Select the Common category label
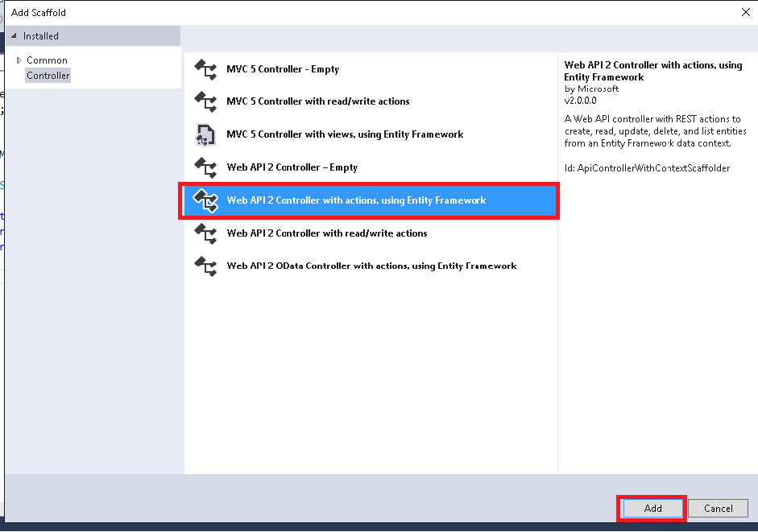Image resolution: width=758 pixels, height=532 pixels. 47,60
